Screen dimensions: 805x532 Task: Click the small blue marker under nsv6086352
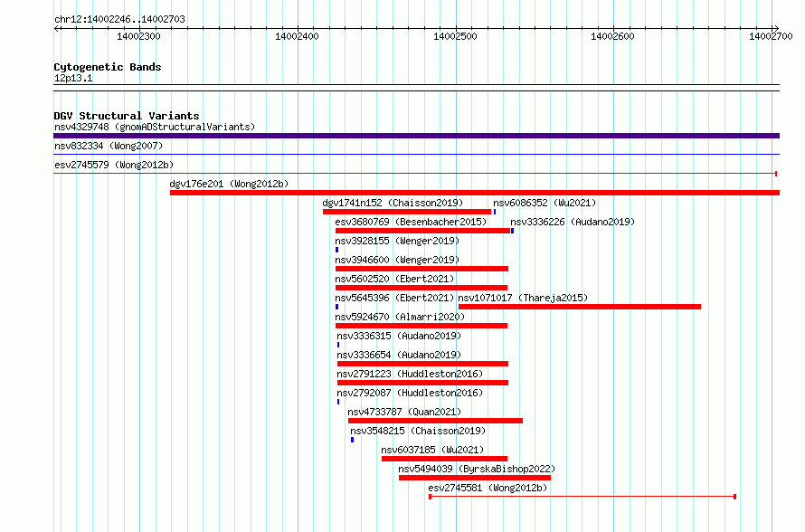click(495, 212)
